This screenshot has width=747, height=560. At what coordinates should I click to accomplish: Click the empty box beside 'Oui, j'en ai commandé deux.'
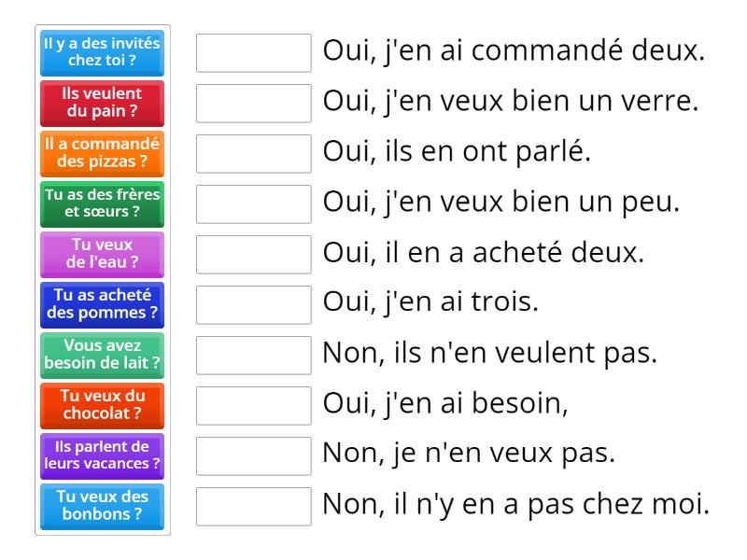(x=253, y=54)
